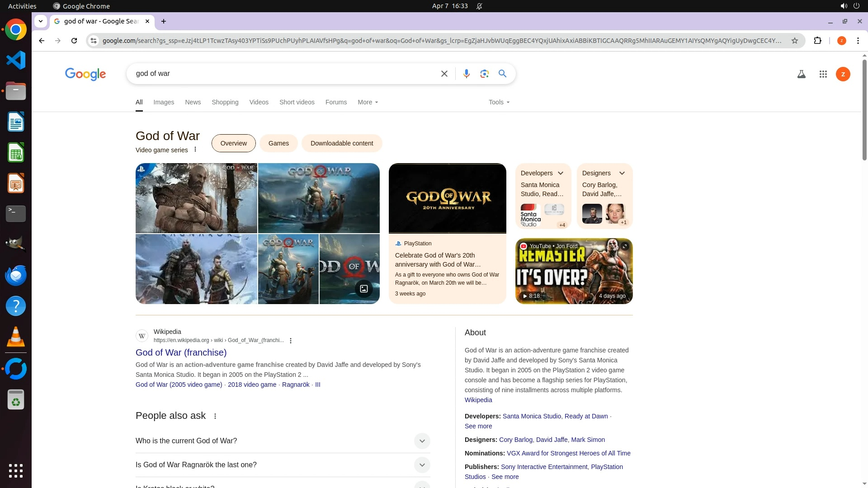Open Google Lens image search
This screenshot has height=488, width=868.
click(x=484, y=74)
